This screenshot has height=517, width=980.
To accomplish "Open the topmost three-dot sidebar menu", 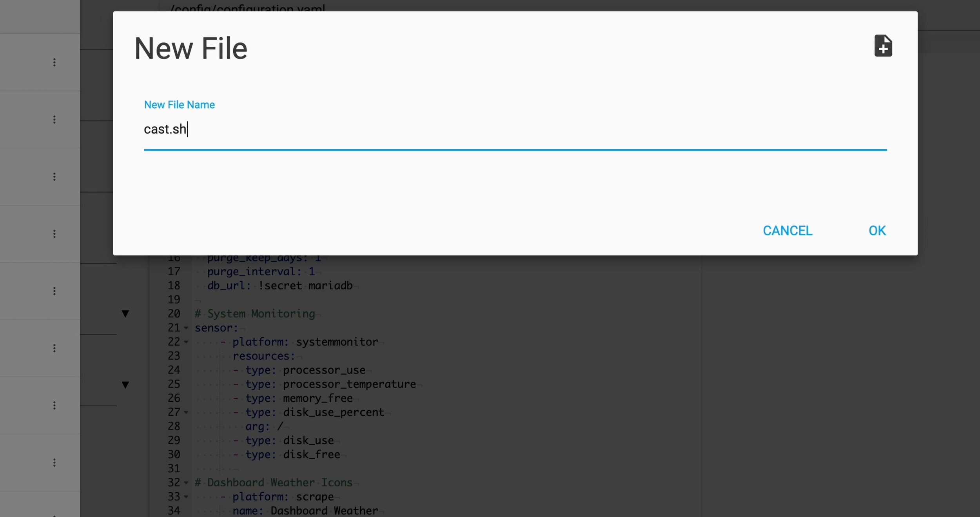I will [x=54, y=62].
